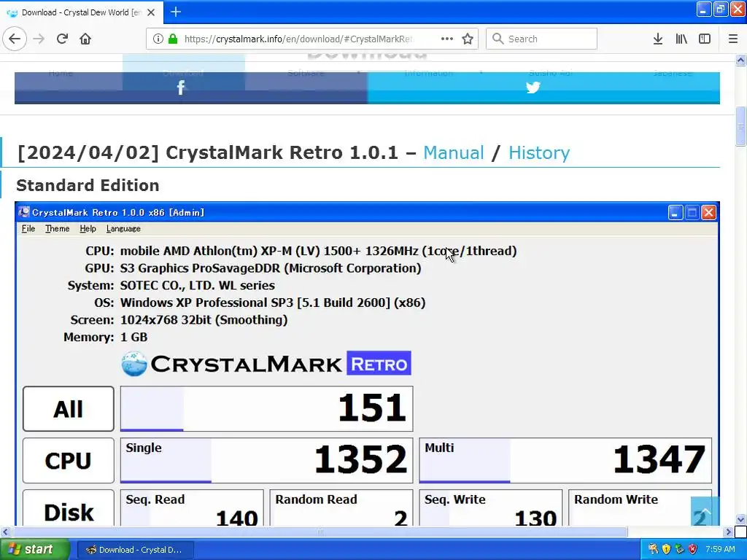Click the green padlock security icon
Viewport: 747px width, 560px height.
click(x=173, y=39)
